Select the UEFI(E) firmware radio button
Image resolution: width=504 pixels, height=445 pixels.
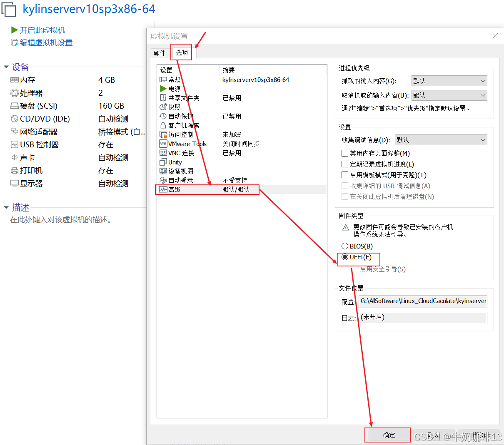pyautogui.click(x=345, y=257)
